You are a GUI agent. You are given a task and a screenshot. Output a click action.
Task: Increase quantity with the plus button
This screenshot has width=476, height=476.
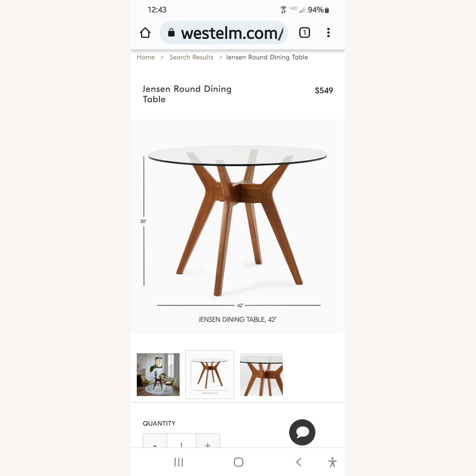(208, 441)
